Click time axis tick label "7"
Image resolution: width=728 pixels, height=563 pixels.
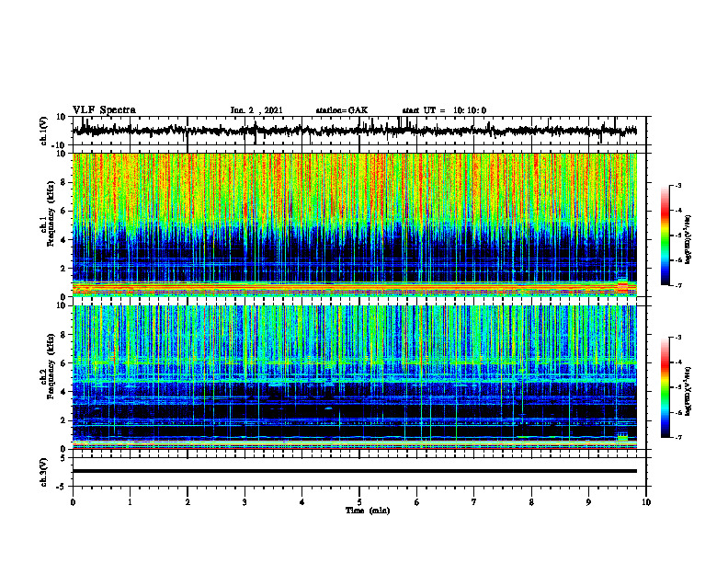coord(474,502)
